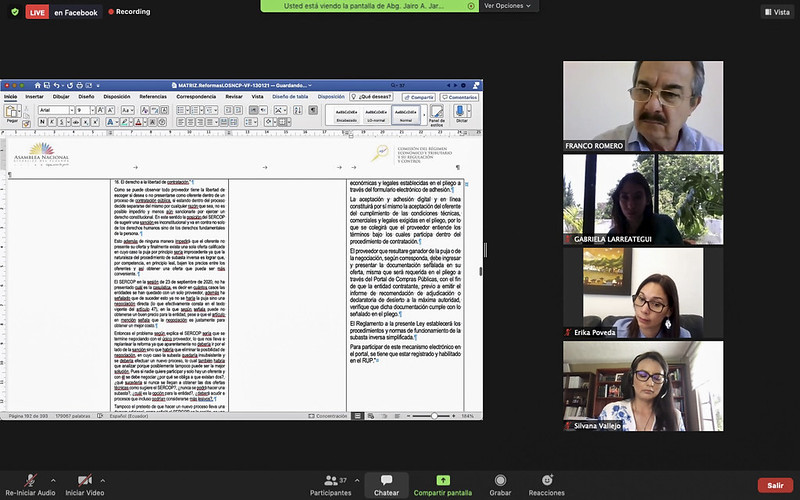Expand audio options arrow beside Re-Iniciar Audio
Image resolution: width=800 pixels, height=500 pixels.
pyautogui.click(x=53, y=480)
